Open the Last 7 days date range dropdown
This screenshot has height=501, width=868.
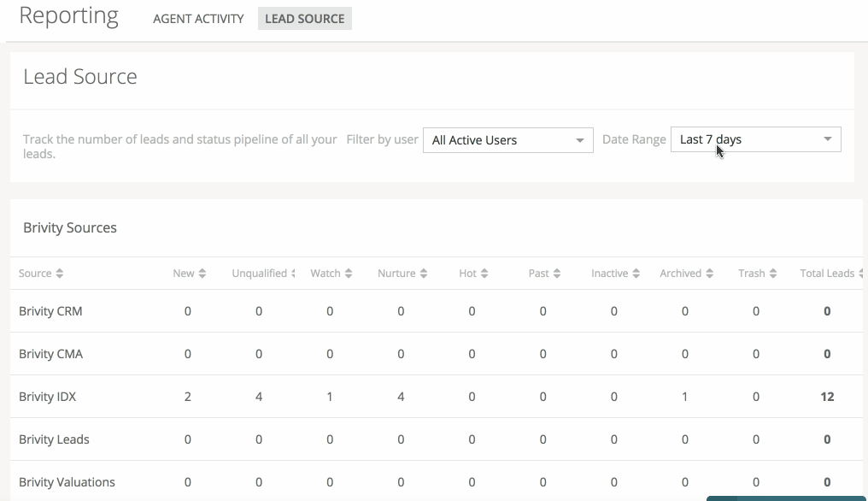[x=755, y=139]
